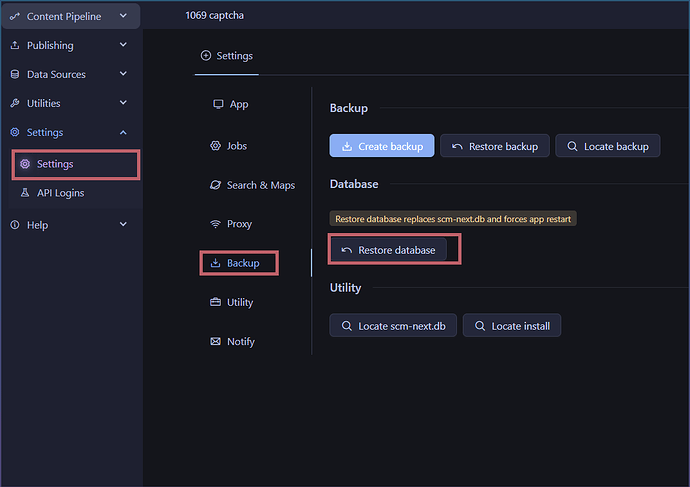The image size is (690, 487).
Task: Open the Jobs settings section
Action: [x=236, y=146]
